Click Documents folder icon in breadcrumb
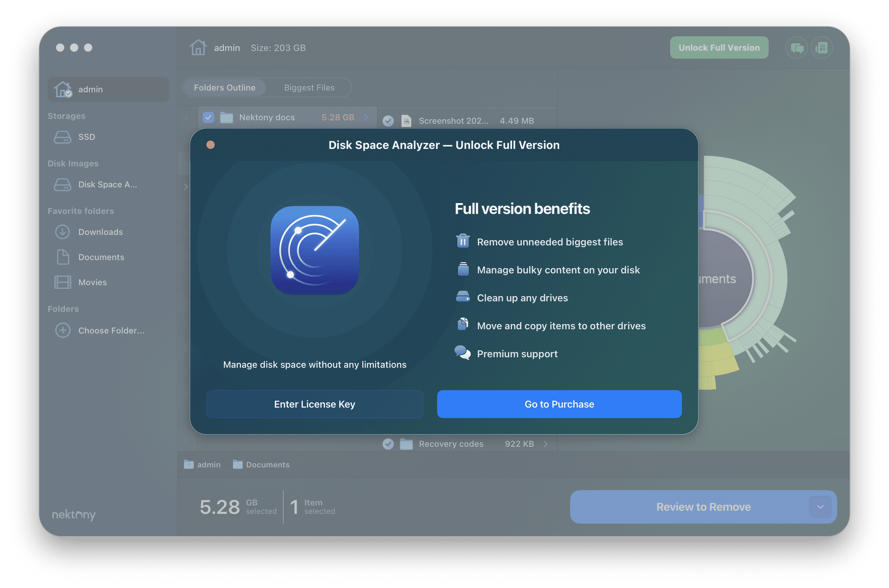 [237, 465]
